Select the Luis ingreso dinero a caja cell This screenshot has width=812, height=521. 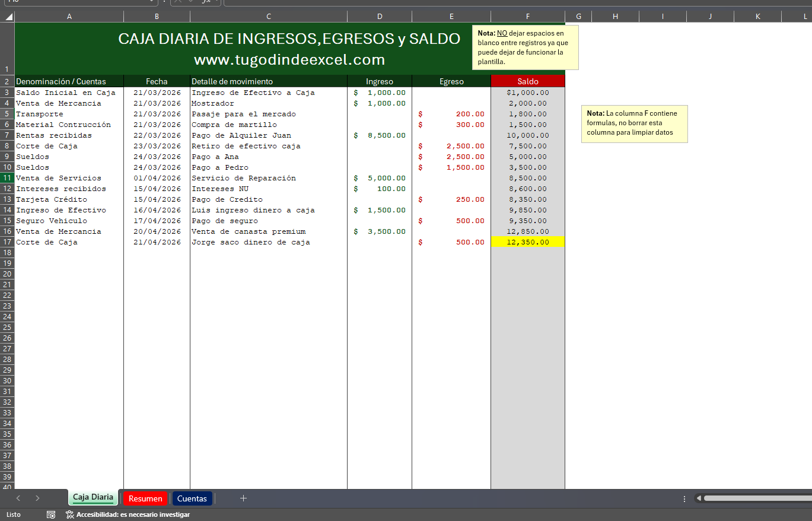269,210
